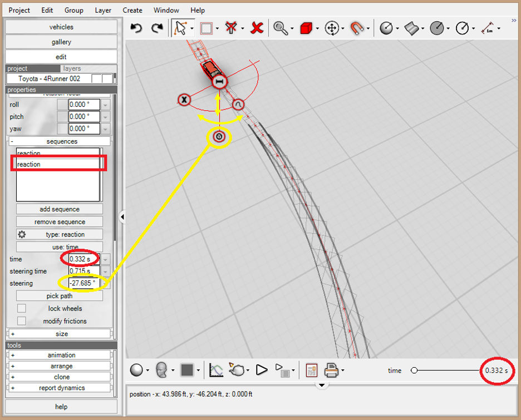
Task: Click the bottom time slider handle
Action: pos(414,370)
